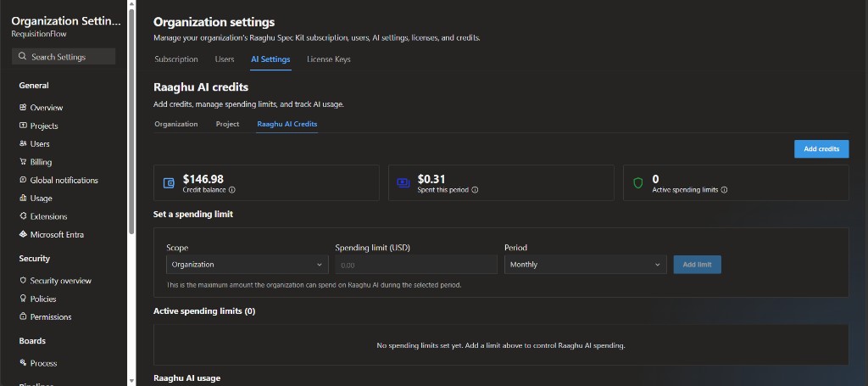Open the License Keys tab
868x386 pixels.
pyautogui.click(x=328, y=59)
